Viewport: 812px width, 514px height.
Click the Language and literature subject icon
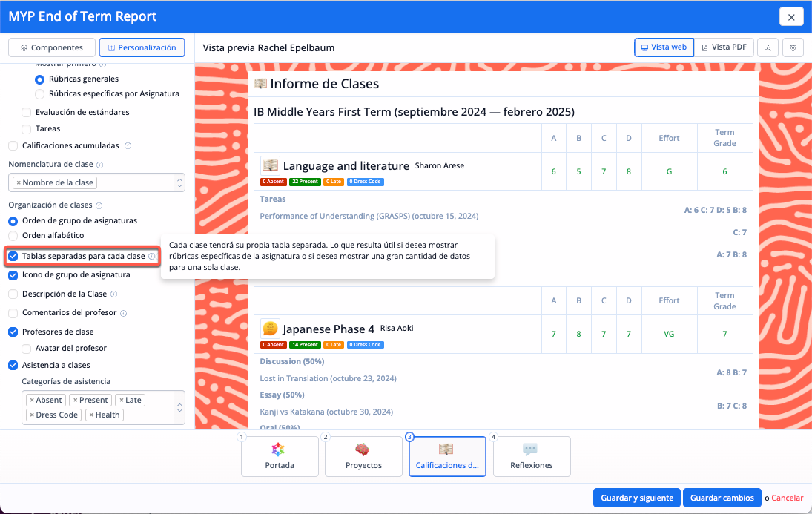(270, 165)
